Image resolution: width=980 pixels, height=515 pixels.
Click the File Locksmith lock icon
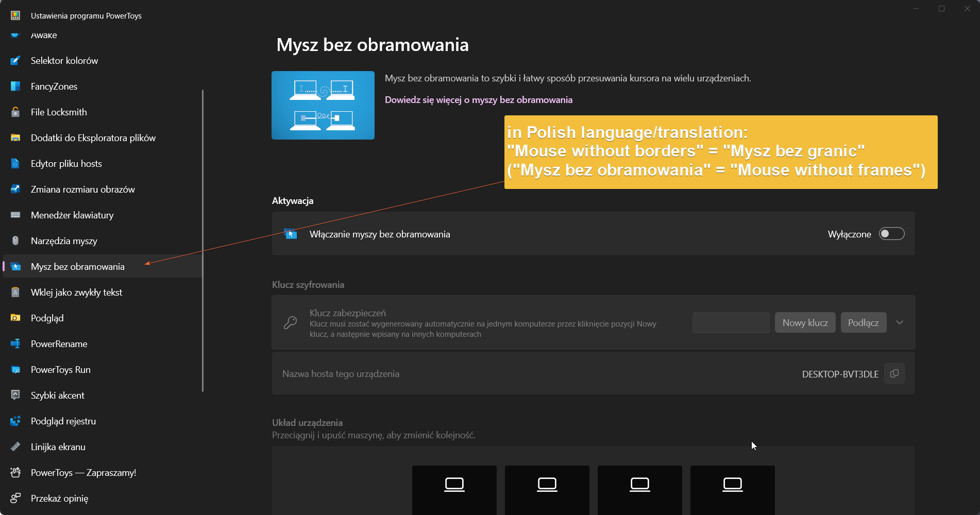15,112
